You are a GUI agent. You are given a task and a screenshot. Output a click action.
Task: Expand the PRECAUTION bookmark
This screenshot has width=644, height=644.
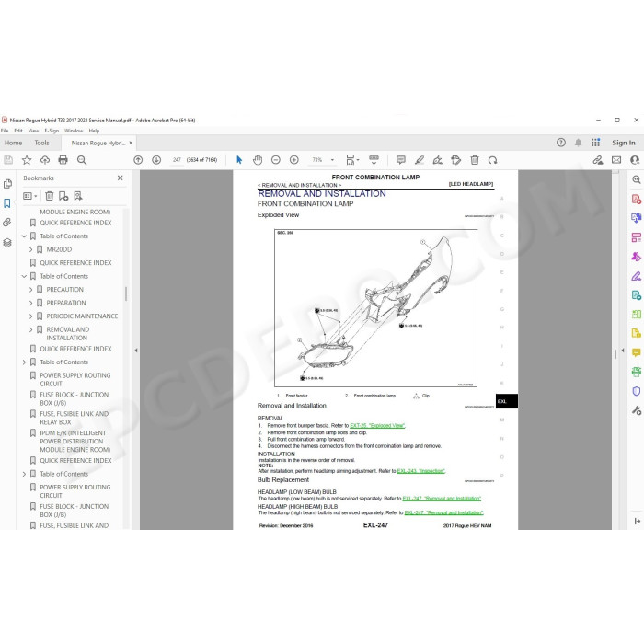pyautogui.click(x=30, y=290)
